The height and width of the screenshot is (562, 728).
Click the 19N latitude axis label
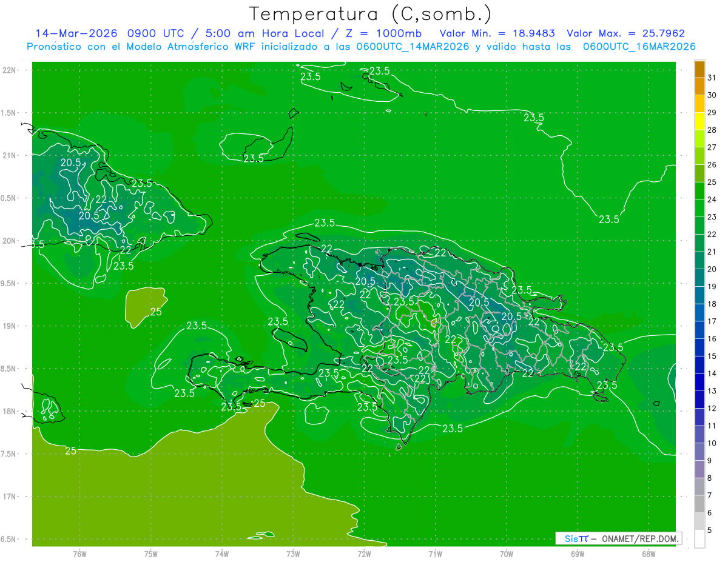point(10,326)
